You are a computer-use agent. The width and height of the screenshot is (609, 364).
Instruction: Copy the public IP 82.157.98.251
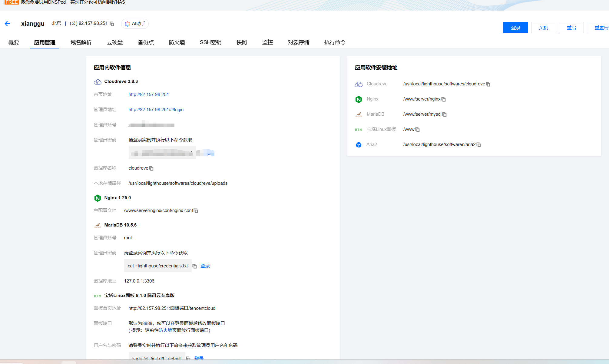point(112,24)
